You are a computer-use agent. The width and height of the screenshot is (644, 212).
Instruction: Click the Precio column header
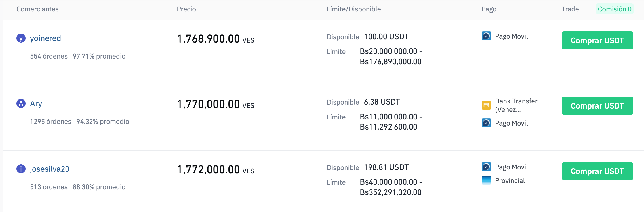point(186,9)
